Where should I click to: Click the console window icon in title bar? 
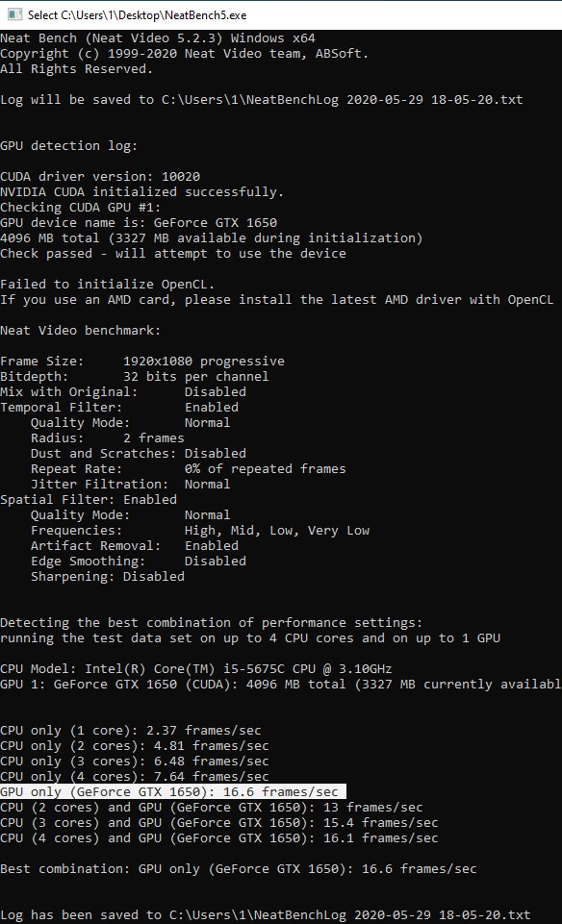[x=14, y=14]
